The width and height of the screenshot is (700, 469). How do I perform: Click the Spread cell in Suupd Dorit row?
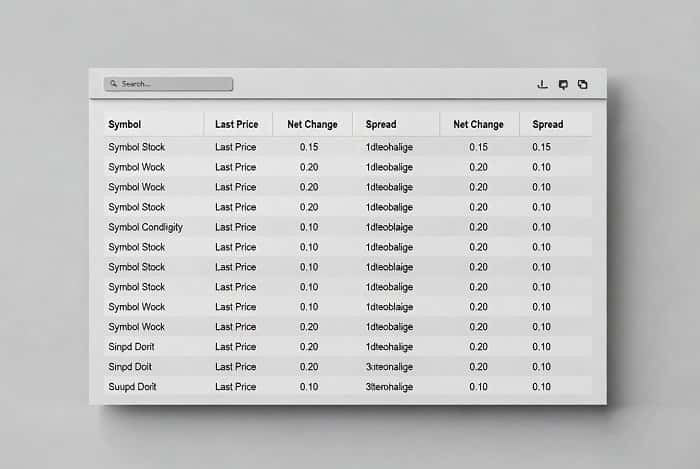point(390,387)
